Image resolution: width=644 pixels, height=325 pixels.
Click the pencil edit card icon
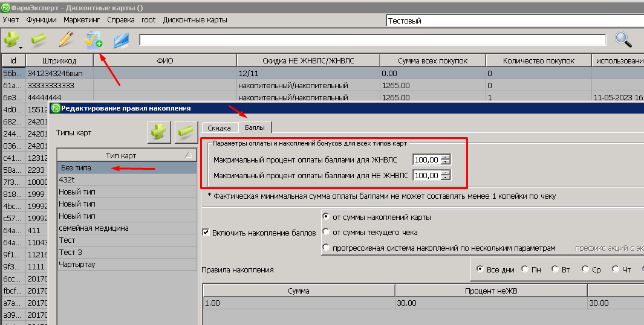click(65, 40)
